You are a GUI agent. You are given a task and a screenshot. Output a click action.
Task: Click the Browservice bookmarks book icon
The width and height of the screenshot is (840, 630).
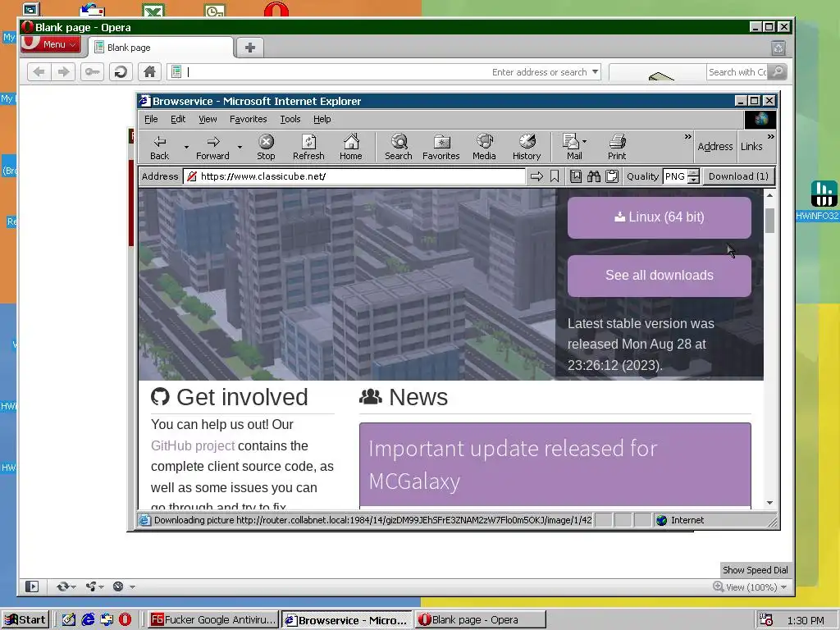tap(576, 176)
